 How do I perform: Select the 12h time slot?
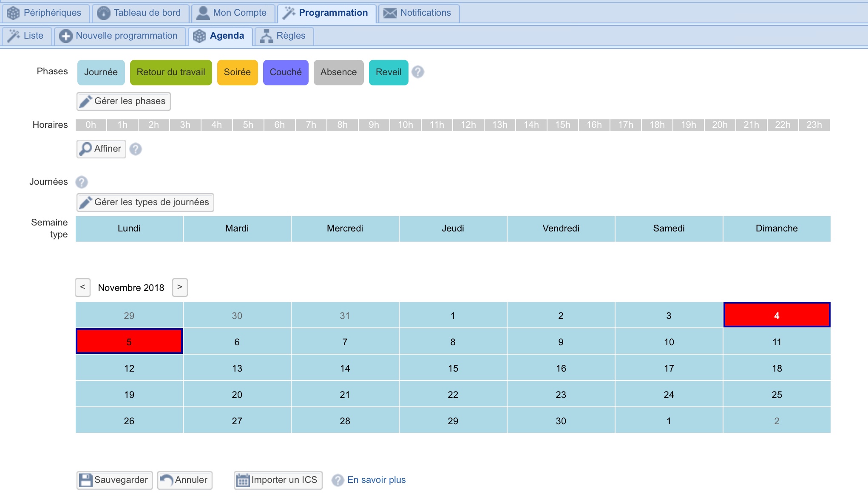[x=468, y=125]
